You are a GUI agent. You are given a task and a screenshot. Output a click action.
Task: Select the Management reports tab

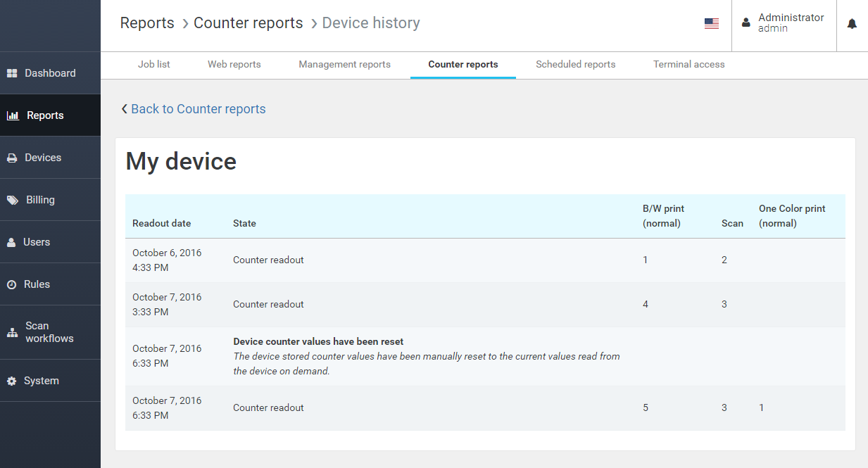[344, 64]
